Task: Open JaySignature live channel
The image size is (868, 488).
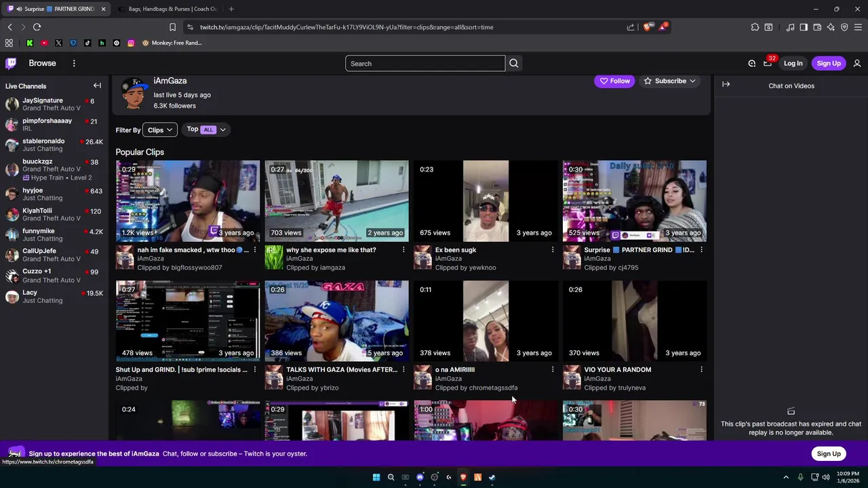Action: pyautogui.click(x=54, y=104)
